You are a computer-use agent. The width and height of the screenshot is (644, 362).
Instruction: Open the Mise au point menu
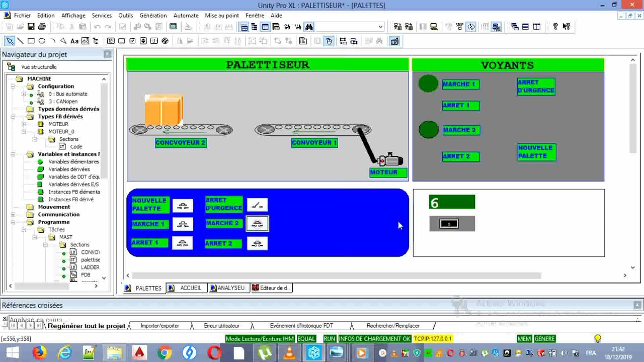pos(222,16)
